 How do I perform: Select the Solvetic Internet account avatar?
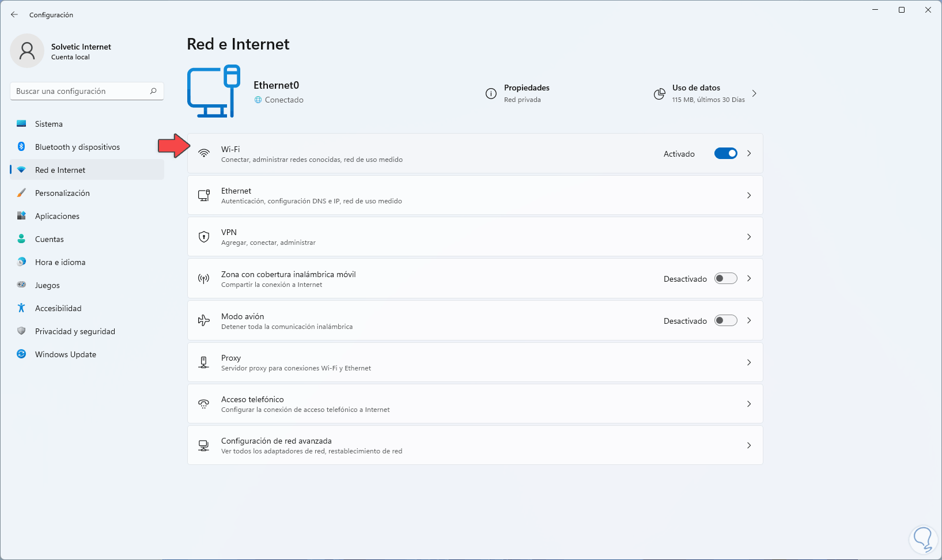tap(27, 51)
